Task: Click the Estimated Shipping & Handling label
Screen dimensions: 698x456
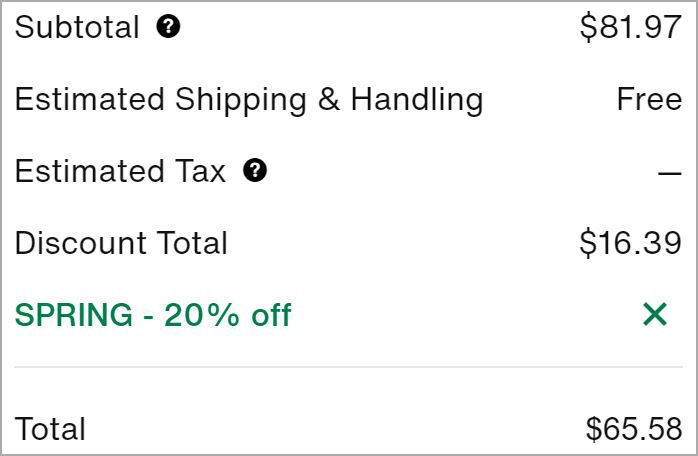Action: [x=249, y=99]
